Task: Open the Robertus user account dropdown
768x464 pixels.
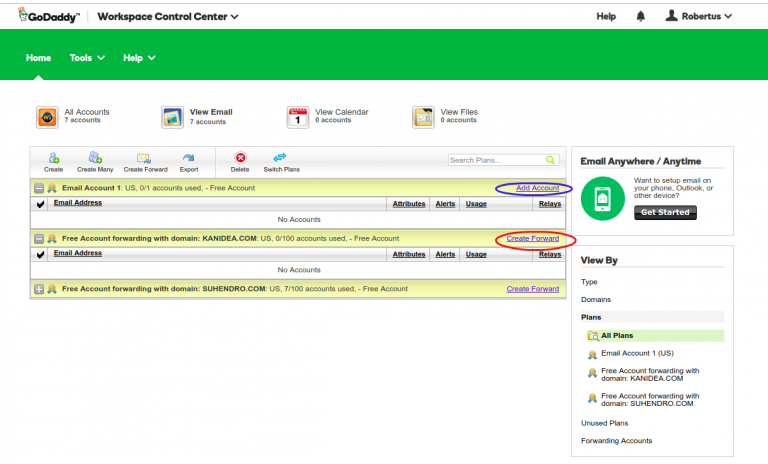Action: coord(699,17)
